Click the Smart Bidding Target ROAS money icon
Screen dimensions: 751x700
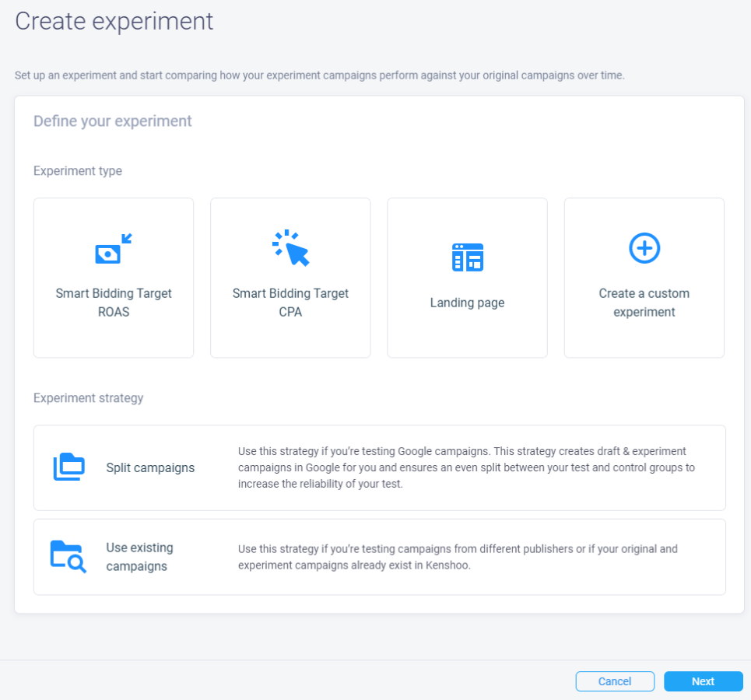pos(114,248)
